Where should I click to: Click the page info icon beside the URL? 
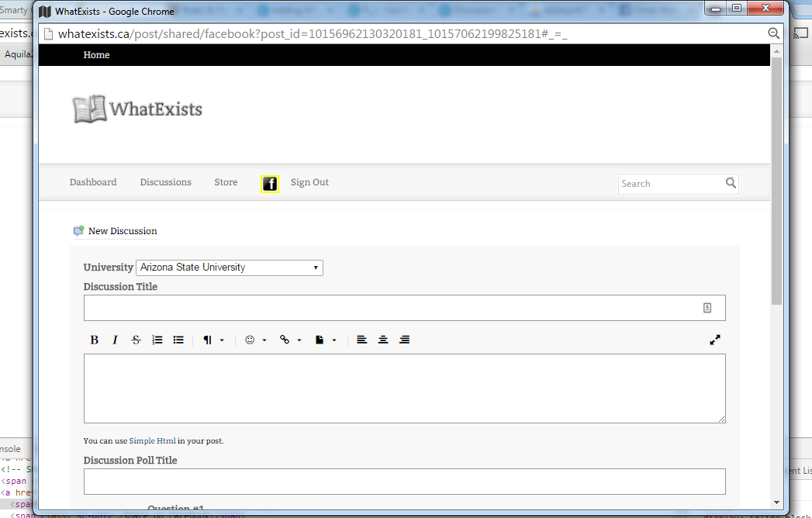[48, 34]
